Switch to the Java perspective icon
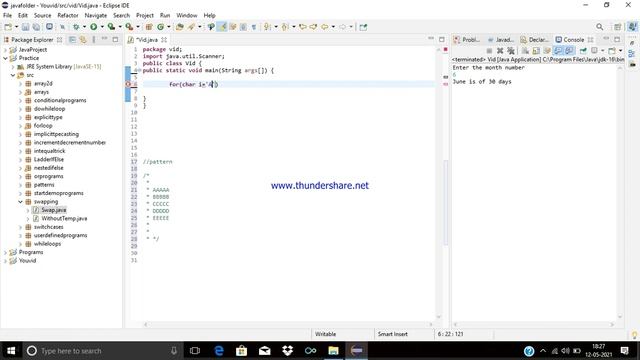This screenshot has height=360, width=640. click(632, 27)
